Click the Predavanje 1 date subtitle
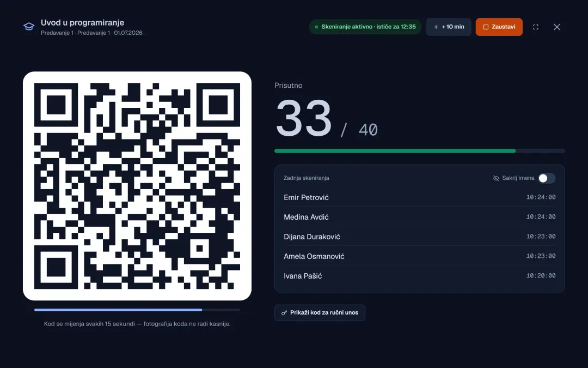The width and height of the screenshot is (588, 368). [91, 33]
